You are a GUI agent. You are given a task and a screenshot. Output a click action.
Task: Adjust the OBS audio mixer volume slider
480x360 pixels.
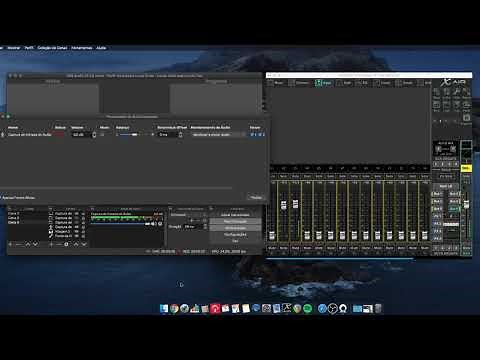pyautogui.click(x=120, y=223)
